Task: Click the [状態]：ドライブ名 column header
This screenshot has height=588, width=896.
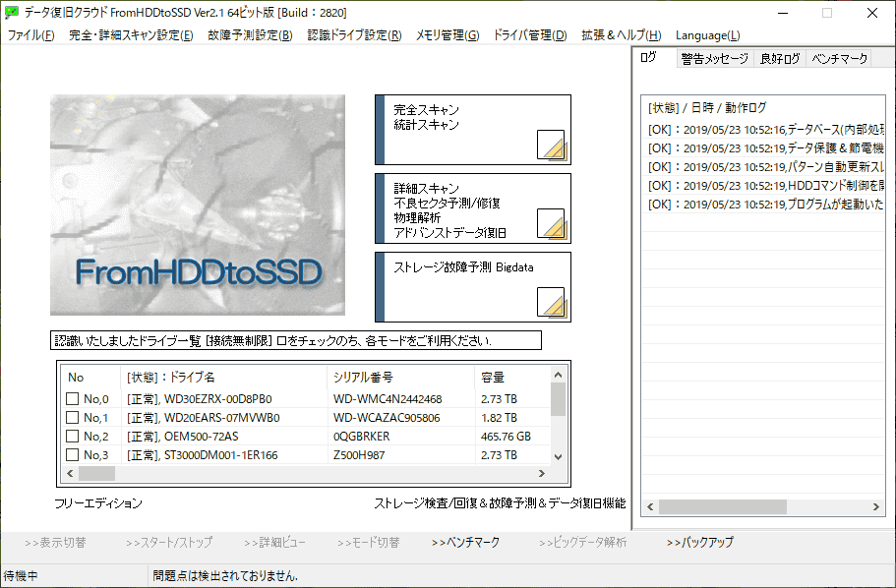Action: tap(224, 378)
